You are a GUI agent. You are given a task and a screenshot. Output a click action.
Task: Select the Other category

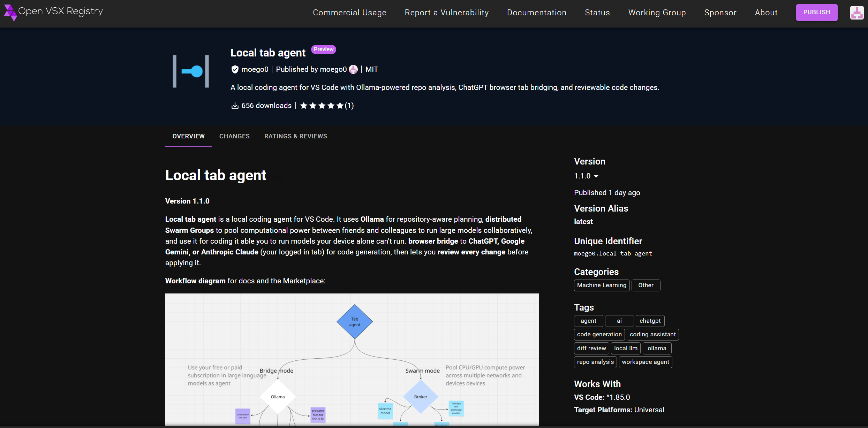pyautogui.click(x=646, y=285)
